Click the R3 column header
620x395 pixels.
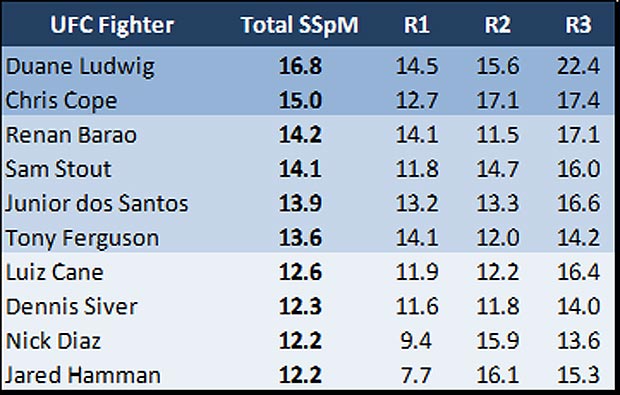coord(578,25)
